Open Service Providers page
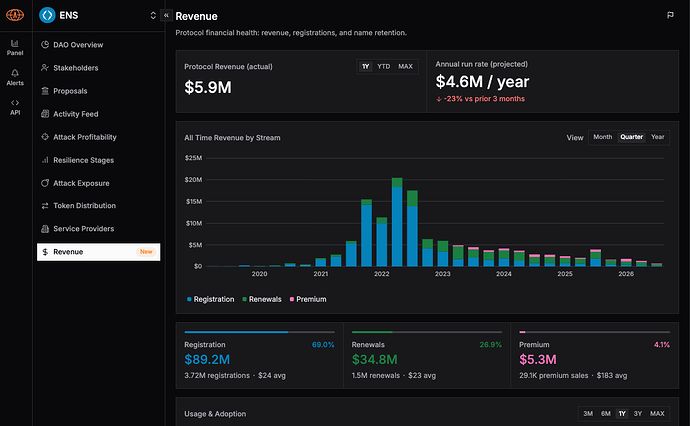Image resolution: width=690 pixels, height=426 pixels. coord(99,229)
